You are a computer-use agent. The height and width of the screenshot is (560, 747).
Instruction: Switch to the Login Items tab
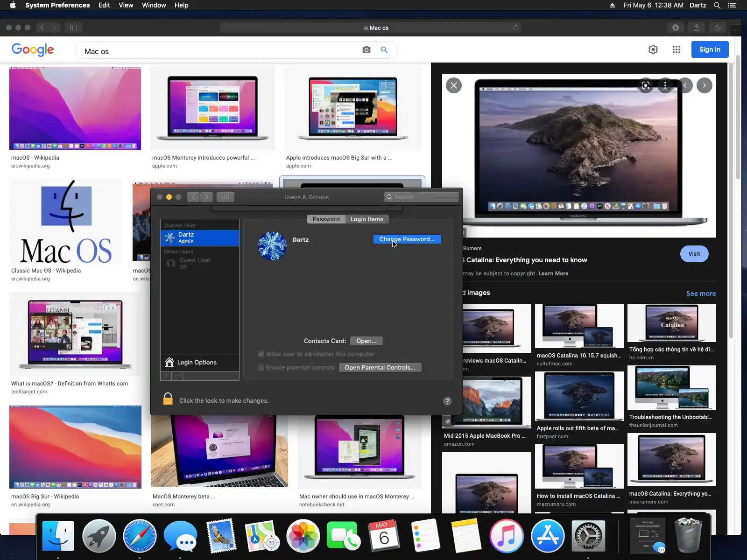pyautogui.click(x=367, y=219)
